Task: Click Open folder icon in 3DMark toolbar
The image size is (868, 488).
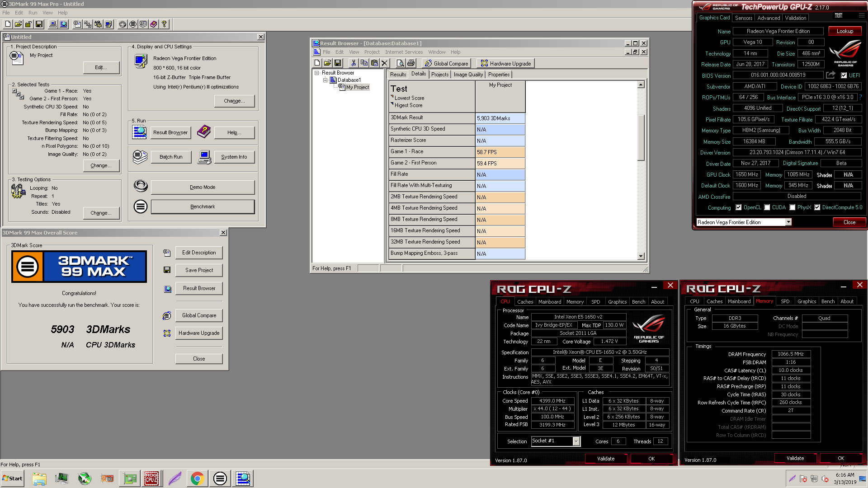Action: [19, 24]
